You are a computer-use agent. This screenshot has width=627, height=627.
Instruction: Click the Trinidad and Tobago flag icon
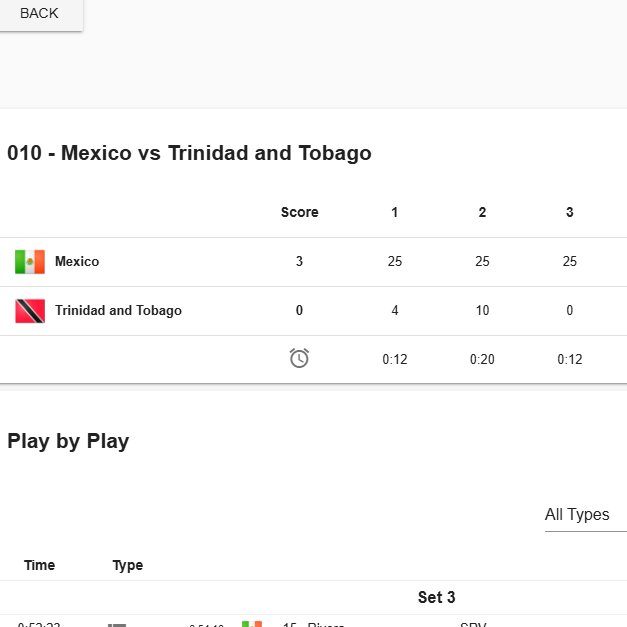point(30,311)
